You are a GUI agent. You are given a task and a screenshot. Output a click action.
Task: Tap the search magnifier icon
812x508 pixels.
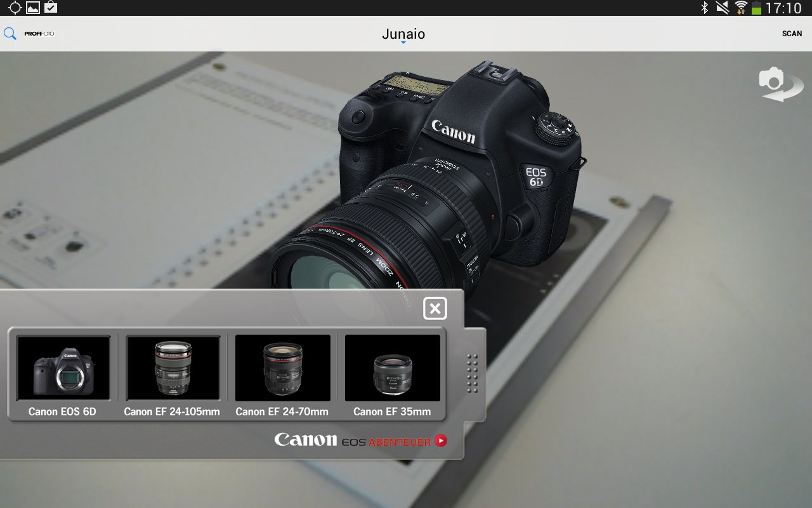tap(10, 34)
